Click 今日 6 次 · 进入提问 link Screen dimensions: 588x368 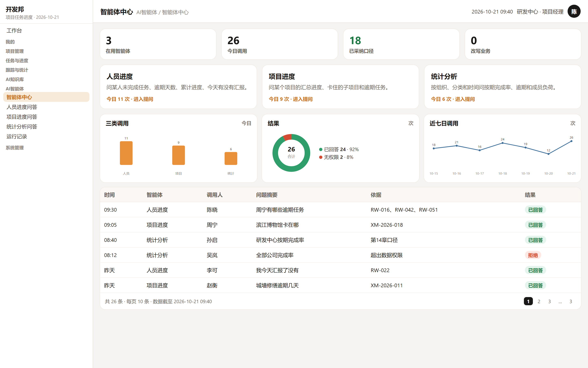click(x=453, y=99)
